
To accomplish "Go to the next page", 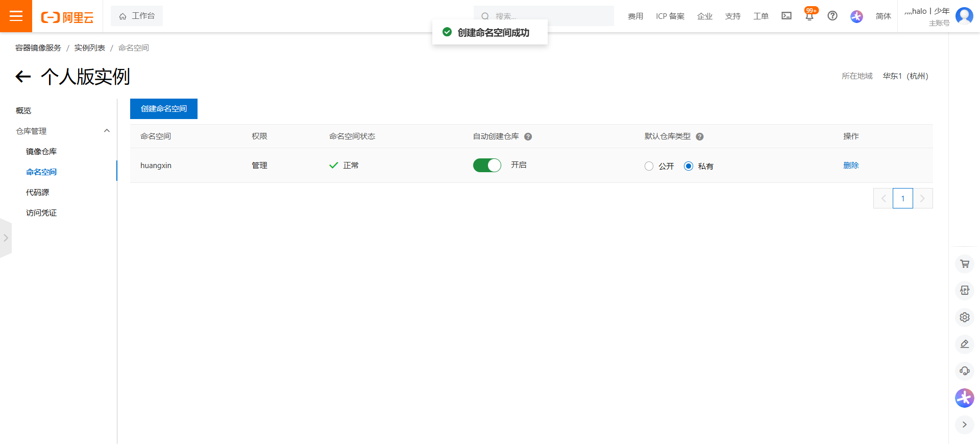I will click(923, 198).
